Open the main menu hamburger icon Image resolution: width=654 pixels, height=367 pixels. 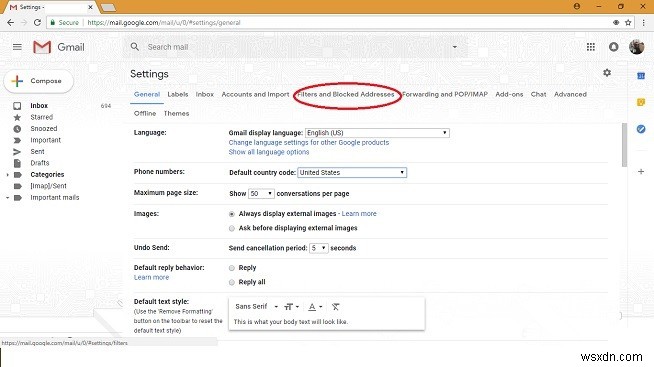coord(17,47)
